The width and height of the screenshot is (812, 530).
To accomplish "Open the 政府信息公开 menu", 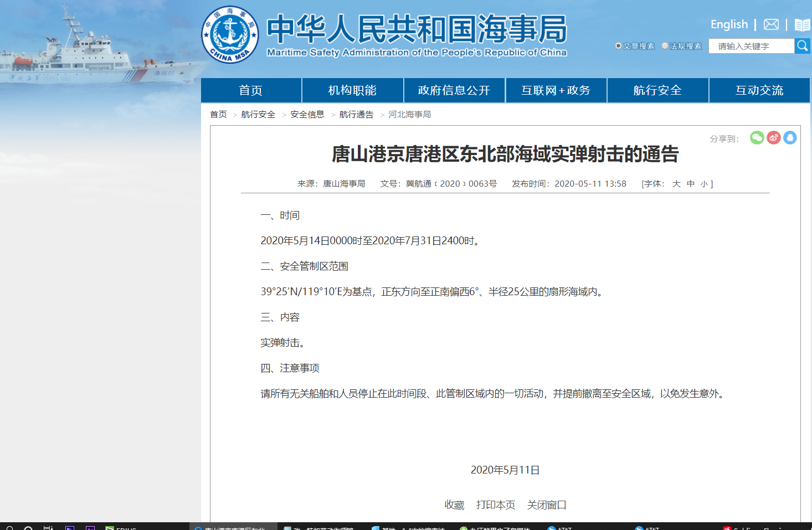I will coord(454,90).
